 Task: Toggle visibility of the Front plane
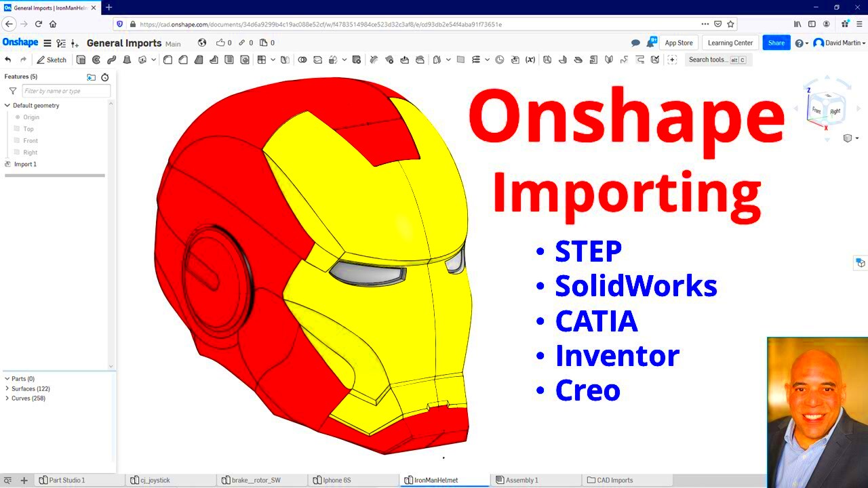[18, 140]
